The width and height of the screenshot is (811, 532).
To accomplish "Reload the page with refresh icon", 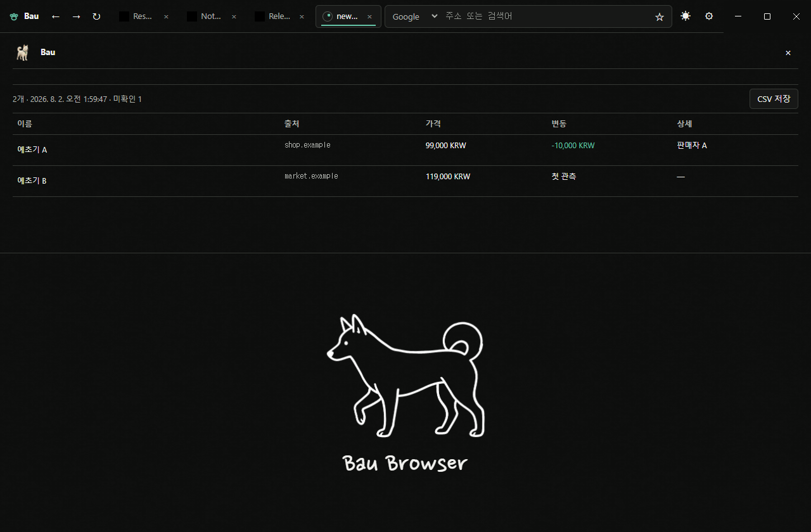I will 96,16.
